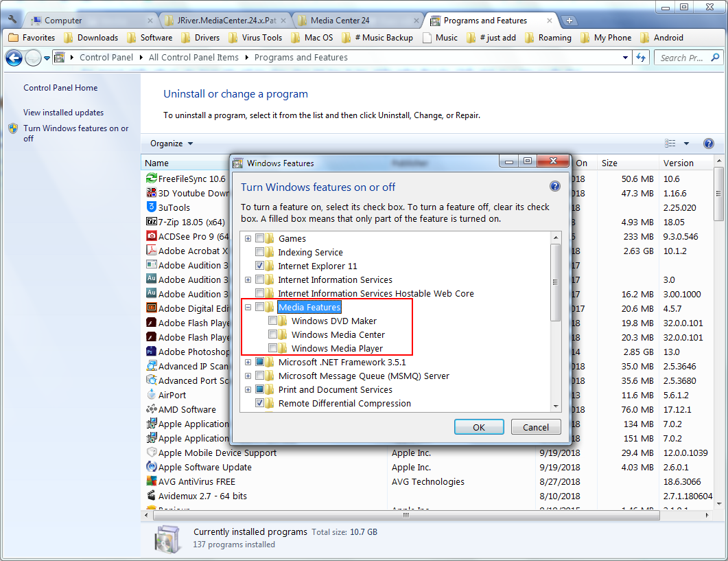Open the address bar history dropdown
728x561 pixels.
(x=625, y=58)
